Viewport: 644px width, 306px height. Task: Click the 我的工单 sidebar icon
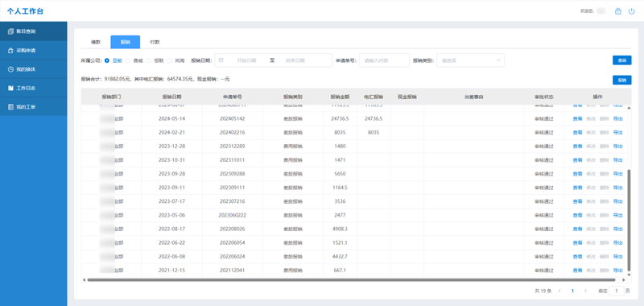[10, 107]
